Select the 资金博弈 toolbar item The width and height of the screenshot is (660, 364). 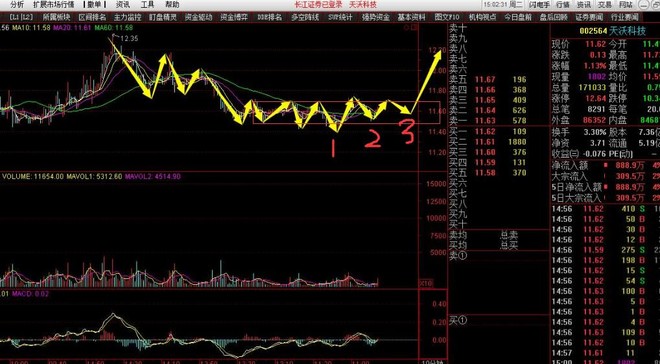[234, 17]
